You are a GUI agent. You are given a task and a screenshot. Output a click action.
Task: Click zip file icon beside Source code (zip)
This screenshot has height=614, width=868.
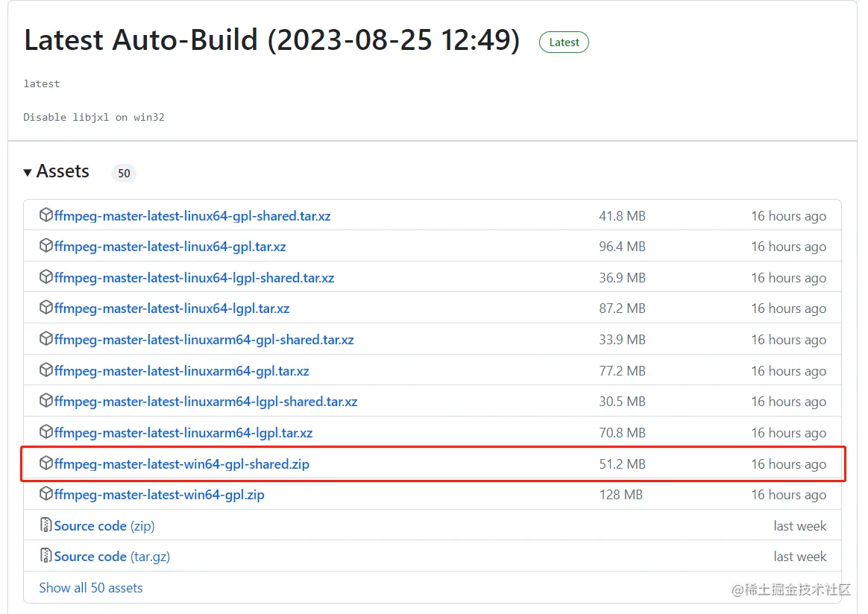tap(46, 525)
